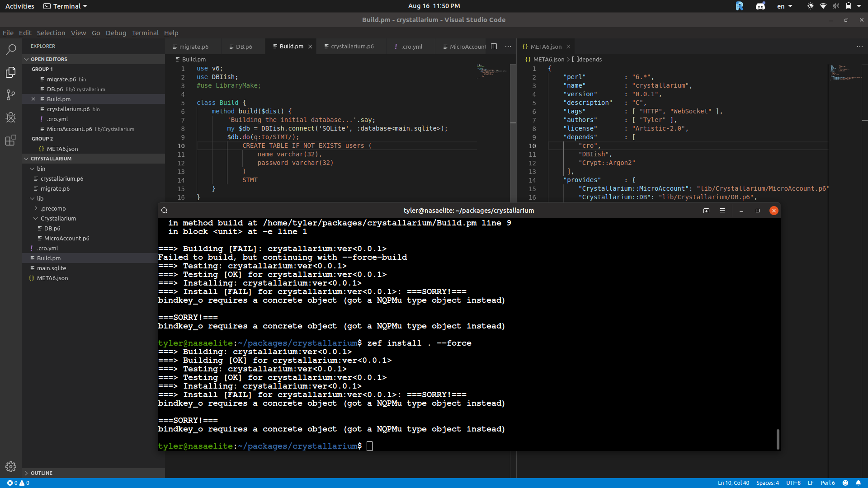Viewport: 868px width, 488px height.
Task: Open the Selection menu
Action: point(51,33)
